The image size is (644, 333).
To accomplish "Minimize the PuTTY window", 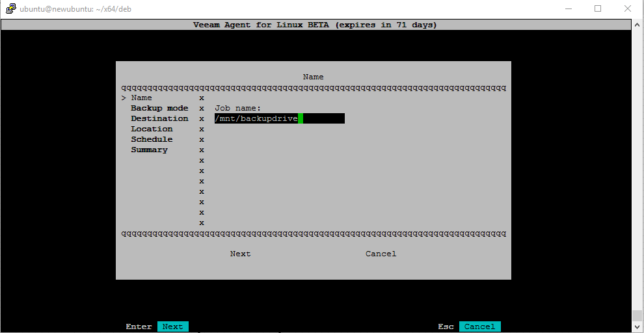I will tap(569, 8).
